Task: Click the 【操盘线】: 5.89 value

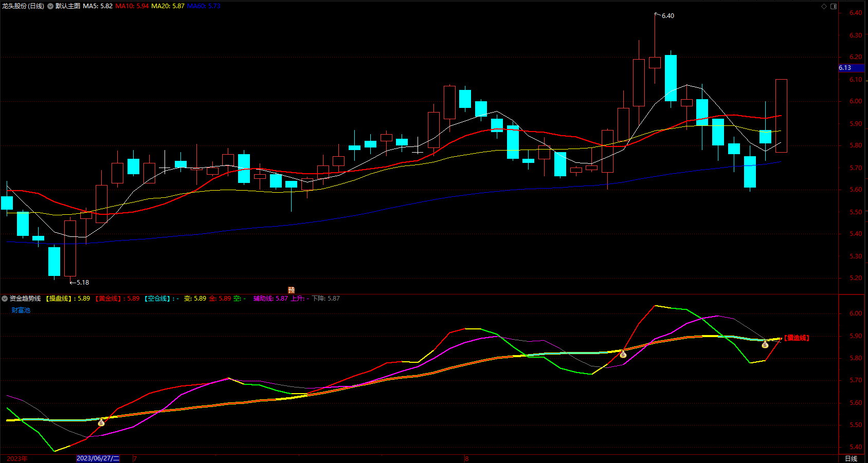Action: [68, 299]
